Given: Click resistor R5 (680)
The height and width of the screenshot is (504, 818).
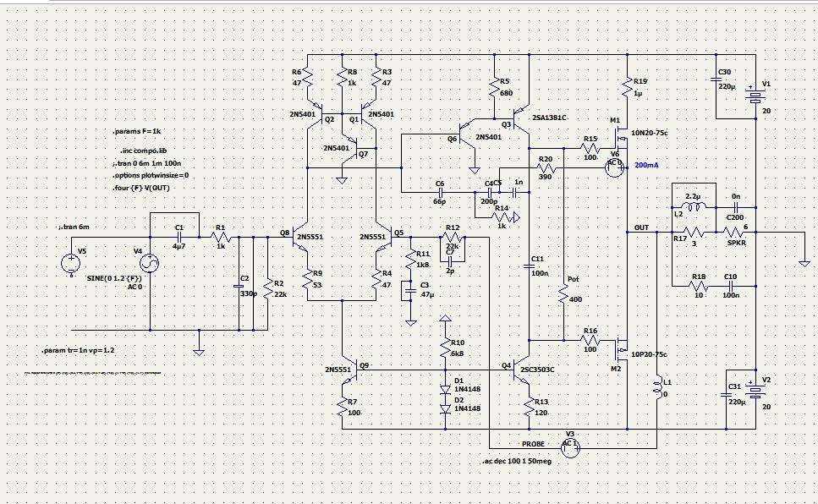Looking at the screenshot, I should (495, 87).
